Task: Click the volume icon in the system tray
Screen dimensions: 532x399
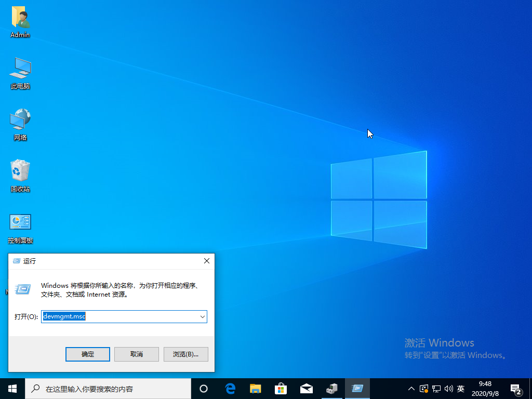Action: pos(449,388)
